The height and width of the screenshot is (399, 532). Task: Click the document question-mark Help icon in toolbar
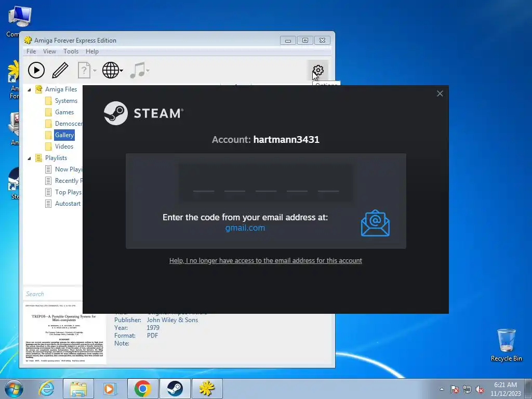(84, 70)
